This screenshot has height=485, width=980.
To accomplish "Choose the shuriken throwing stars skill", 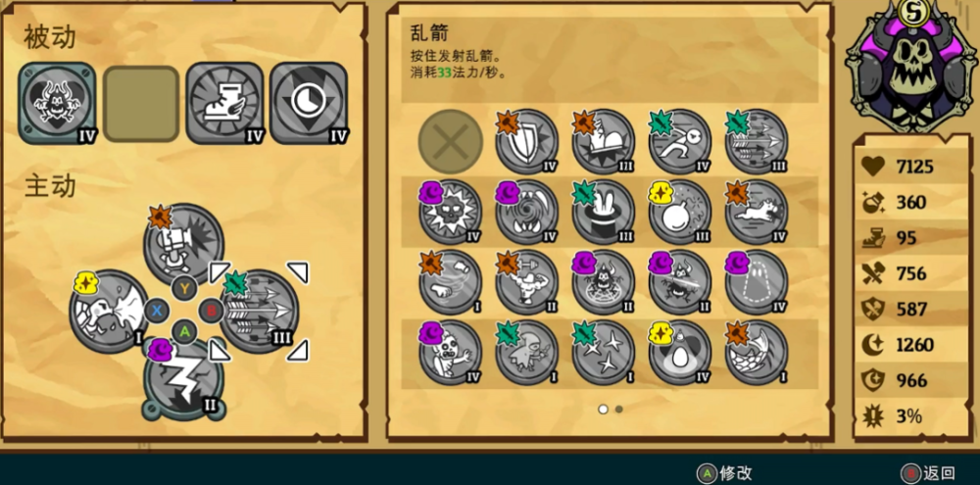I will 603,353.
